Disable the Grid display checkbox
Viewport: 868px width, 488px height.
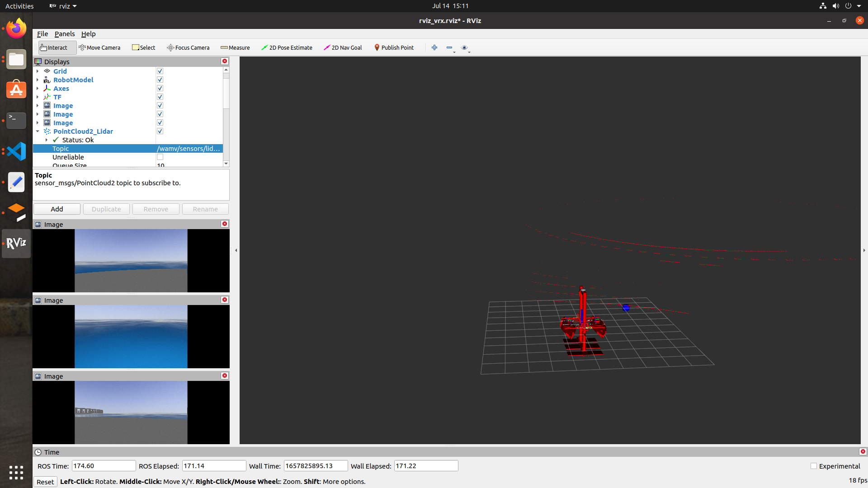[x=160, y=71]
